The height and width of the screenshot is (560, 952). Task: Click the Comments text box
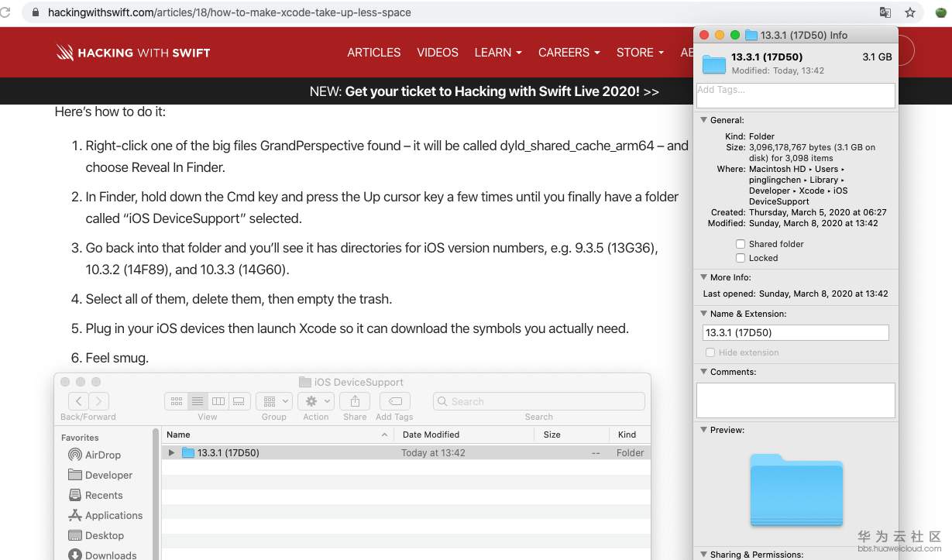796,400
